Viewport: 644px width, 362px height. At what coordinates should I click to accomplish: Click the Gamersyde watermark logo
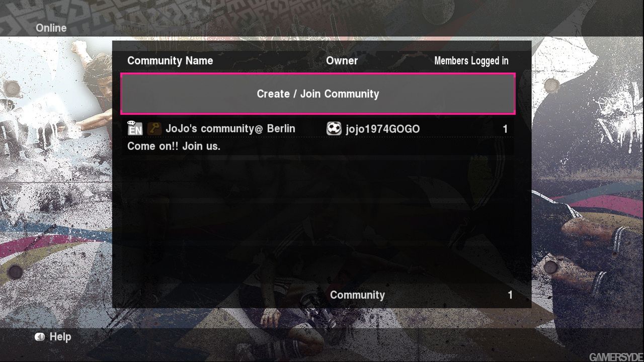point(616,357)
